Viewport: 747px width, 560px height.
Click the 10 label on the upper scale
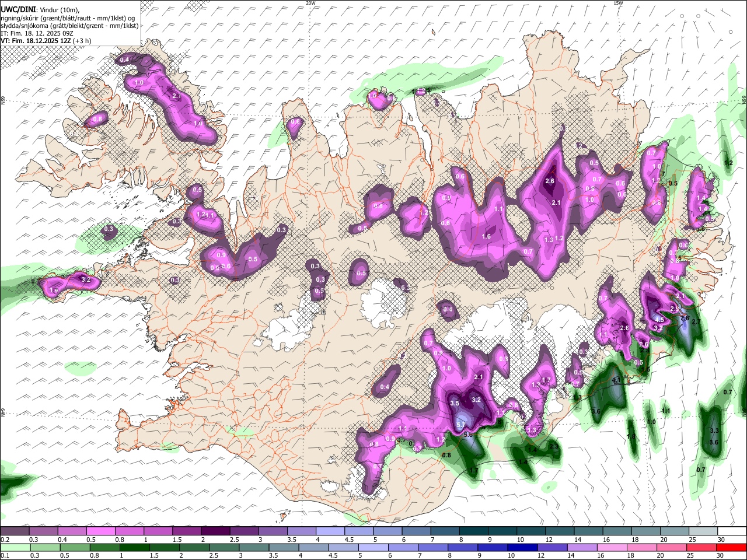click(x=521, y=540)
